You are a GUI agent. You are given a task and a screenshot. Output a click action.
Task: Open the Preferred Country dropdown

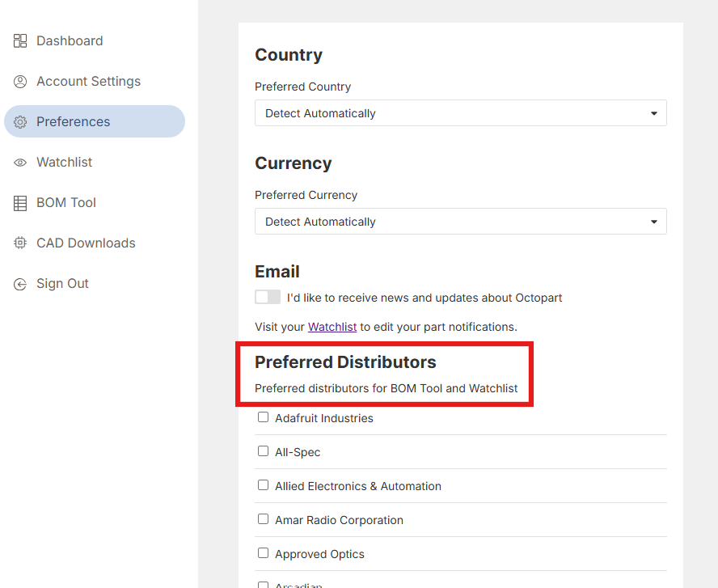(x=460, y=112)
